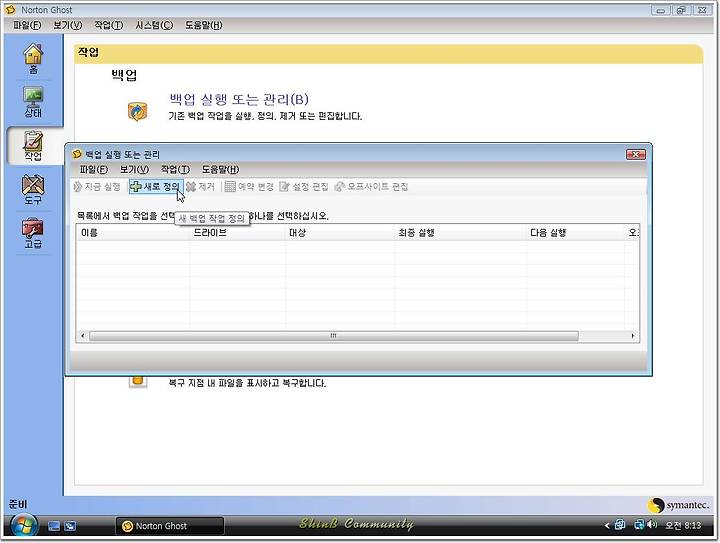Open 보기(V) menu in Norton Ghost main window
This screenshot has height=543, width=720.
point(68,25)
